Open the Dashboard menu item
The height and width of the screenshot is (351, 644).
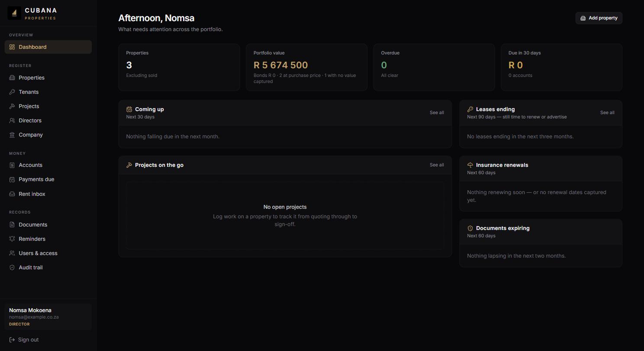pos(48,47)
